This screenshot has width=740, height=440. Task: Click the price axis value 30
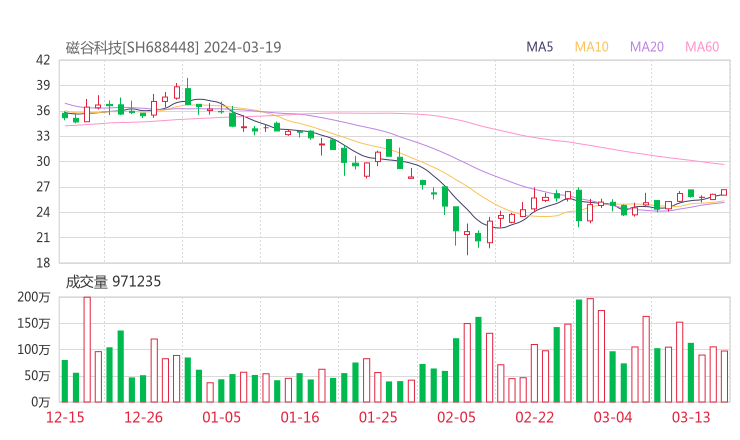point(43,161)
